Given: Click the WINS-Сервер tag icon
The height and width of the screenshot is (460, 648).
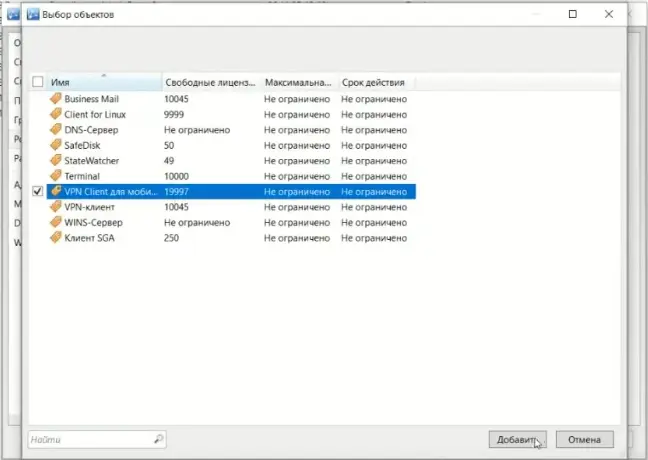Looking at the screenshot, I should pos(55,222).
